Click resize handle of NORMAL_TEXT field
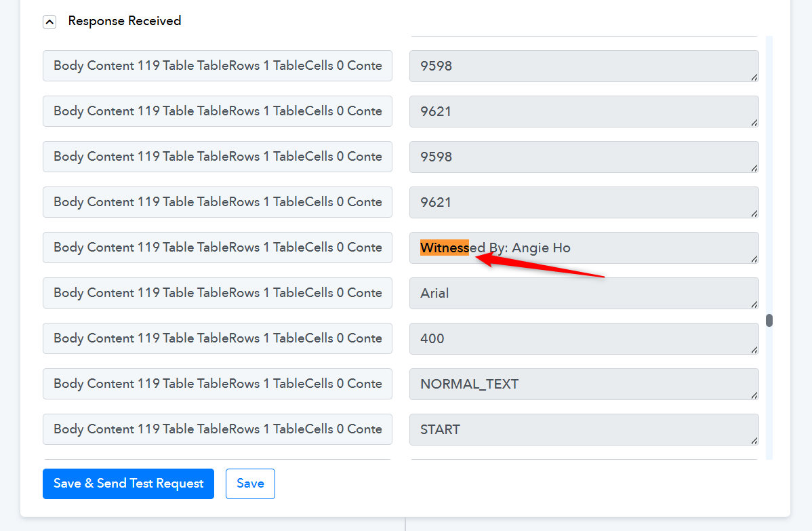The height and width of the screenshot is (531, 812). pyautogui.click(x=754, y=395)
